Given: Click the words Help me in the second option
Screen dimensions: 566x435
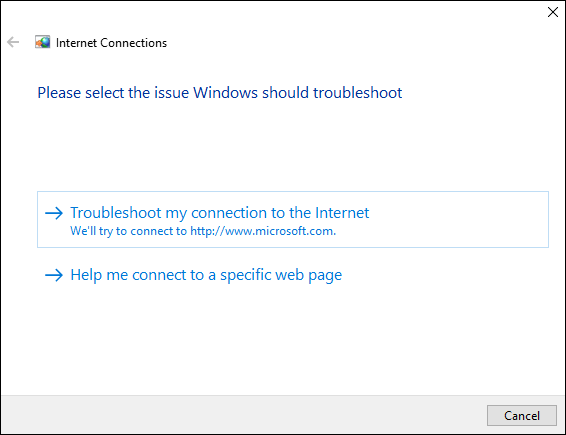Looking at the screenshot, I should (x=99, y=275).
